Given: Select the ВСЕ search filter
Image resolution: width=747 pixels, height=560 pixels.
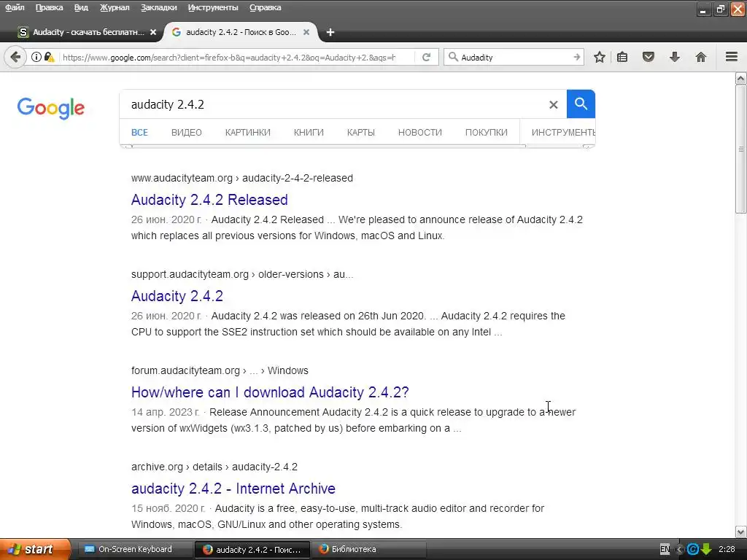Looking at the screenshot, I should click(x=139, y=133).
